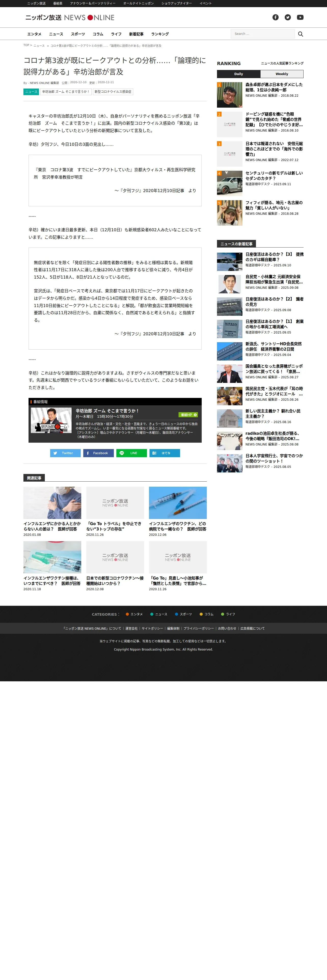Open オールナイトニッポン top link

(x=139, y=3)
